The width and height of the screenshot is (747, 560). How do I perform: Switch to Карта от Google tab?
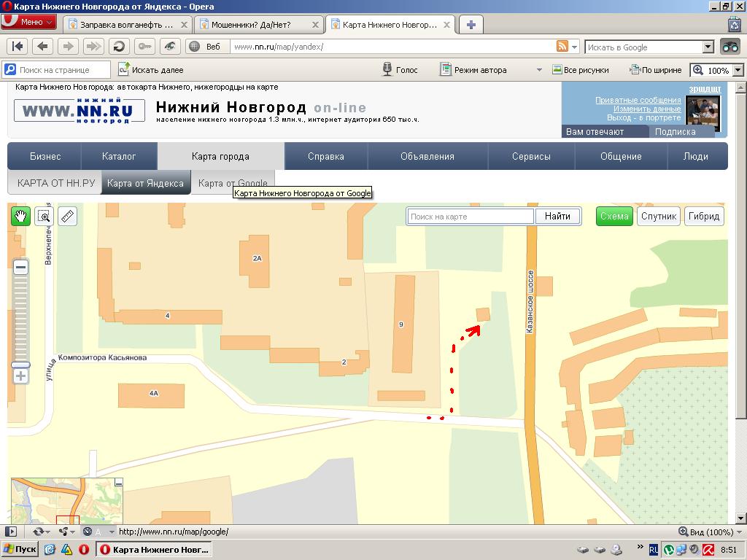click(x=233, y=183)
